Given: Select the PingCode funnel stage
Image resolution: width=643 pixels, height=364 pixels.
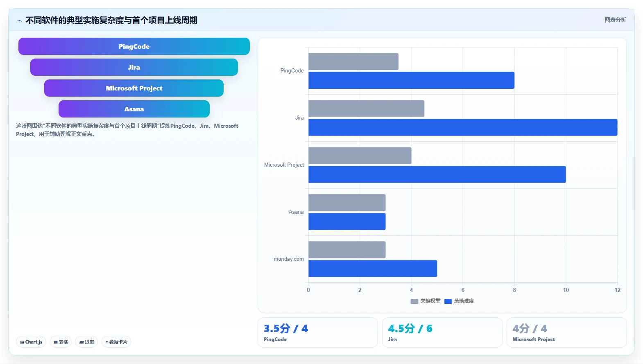Looking at the screenshot, I should click(x=134, y=46).
